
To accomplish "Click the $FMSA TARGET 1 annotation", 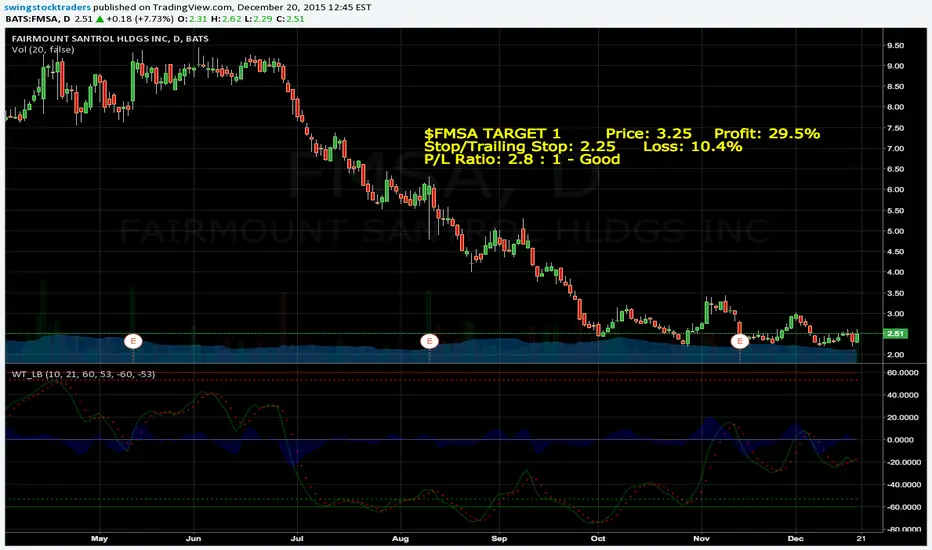I will [492, 133].
